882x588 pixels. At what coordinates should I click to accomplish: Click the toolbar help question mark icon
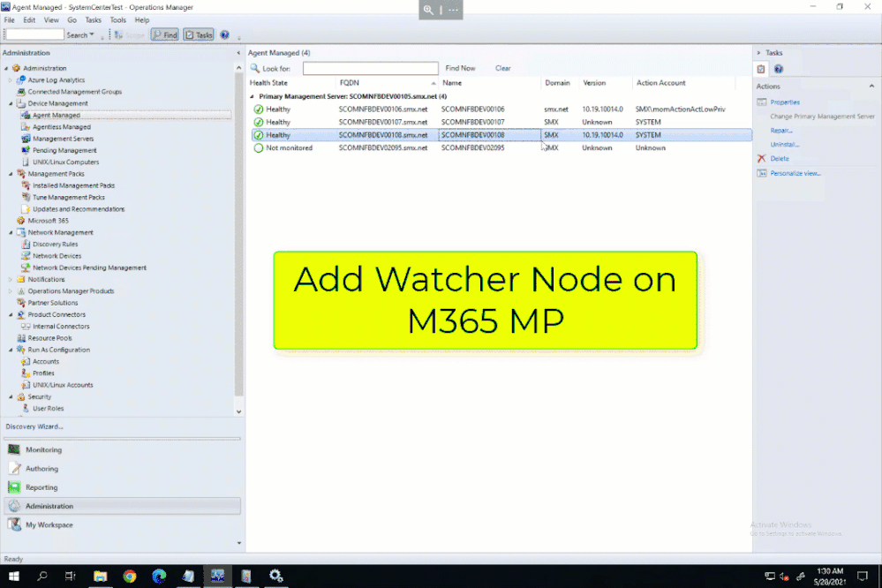[224, 35]
